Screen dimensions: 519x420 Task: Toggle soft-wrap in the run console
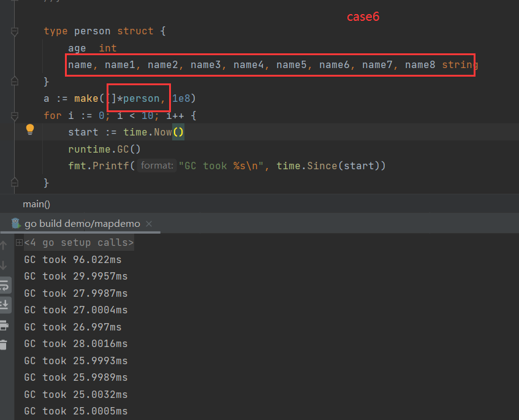tap(4, 285)
